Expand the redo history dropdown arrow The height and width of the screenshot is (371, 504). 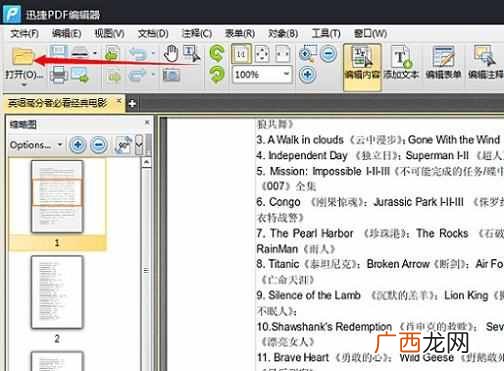click(x=153, y=74)
